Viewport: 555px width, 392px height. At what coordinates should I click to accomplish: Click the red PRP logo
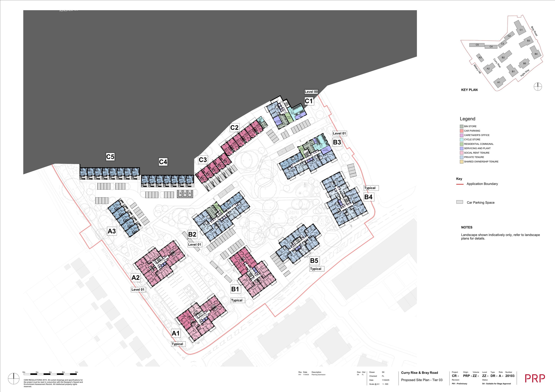(535, 378)
